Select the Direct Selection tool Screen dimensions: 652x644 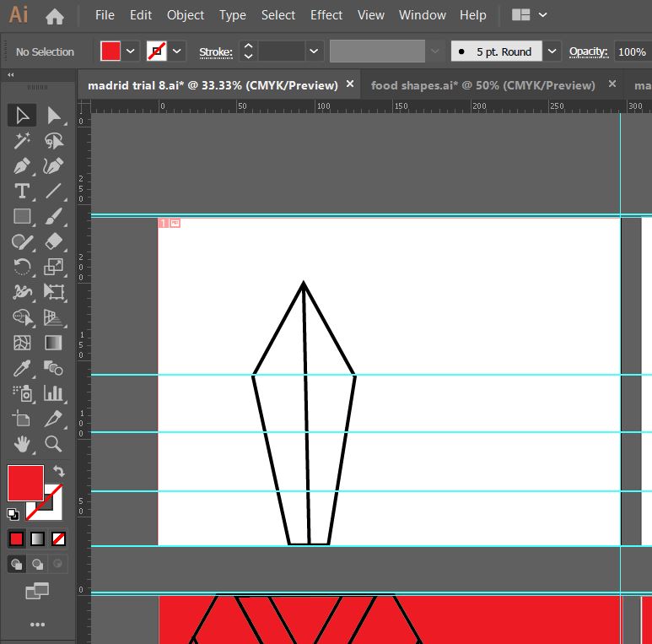point(54,116)
